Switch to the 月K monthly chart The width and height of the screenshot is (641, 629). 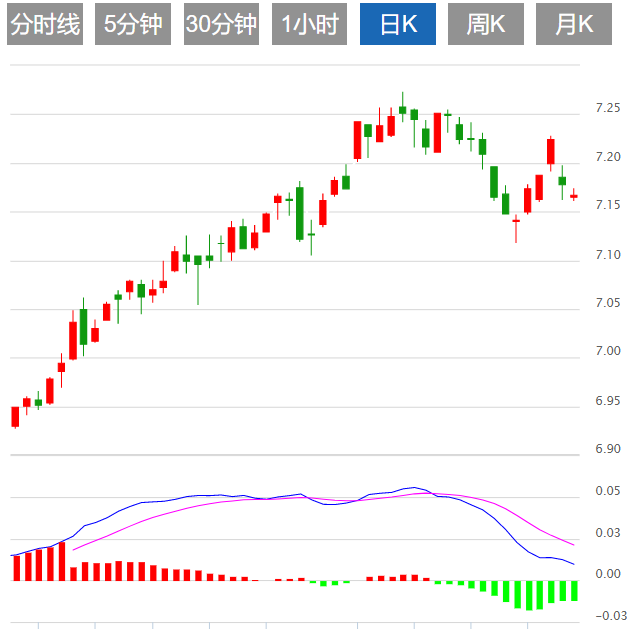(x=574, y=24)
